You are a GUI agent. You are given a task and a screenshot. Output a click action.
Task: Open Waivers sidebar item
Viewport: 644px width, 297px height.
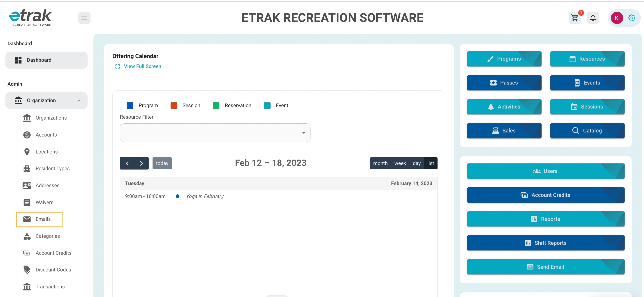tap(44, 202)
